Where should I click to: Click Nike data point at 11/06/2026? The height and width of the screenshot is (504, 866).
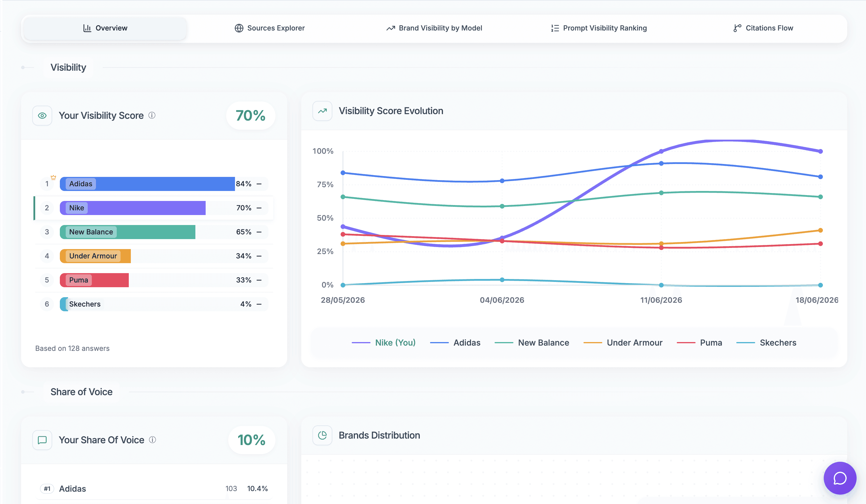(661, 151)
